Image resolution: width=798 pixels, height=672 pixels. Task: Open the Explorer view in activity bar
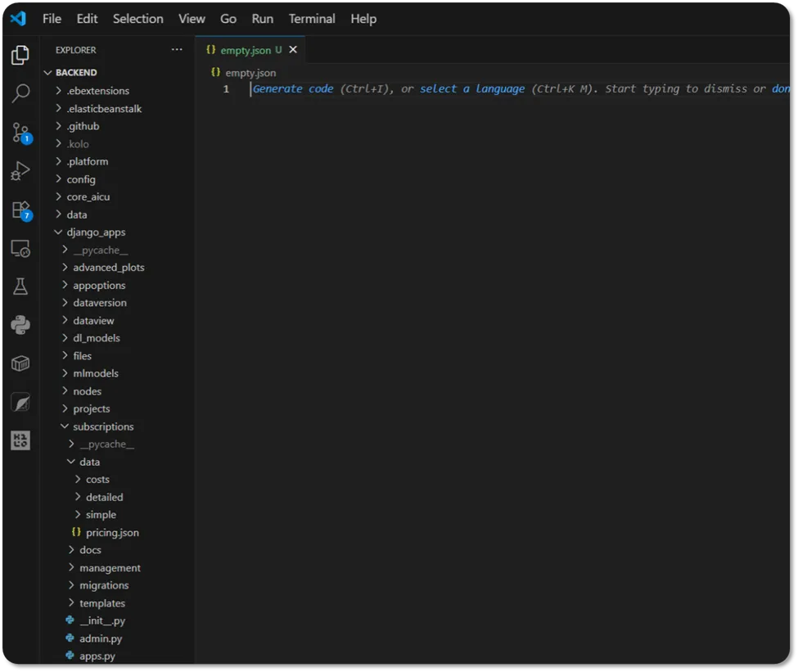click(20, 56)
